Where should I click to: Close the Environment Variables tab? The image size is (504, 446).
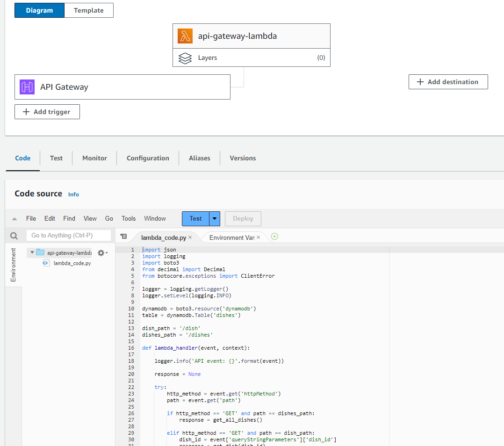click(258, 237)
